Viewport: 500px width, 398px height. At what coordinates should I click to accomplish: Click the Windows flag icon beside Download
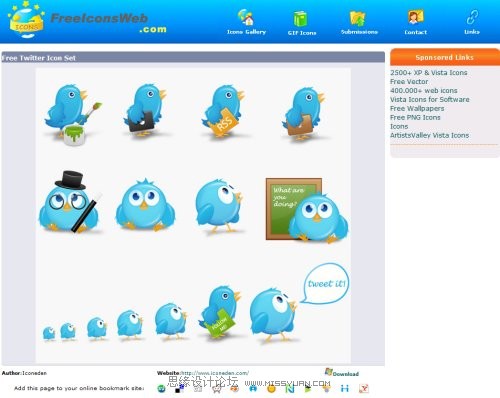pyautogui.click(x=328, y=372)
